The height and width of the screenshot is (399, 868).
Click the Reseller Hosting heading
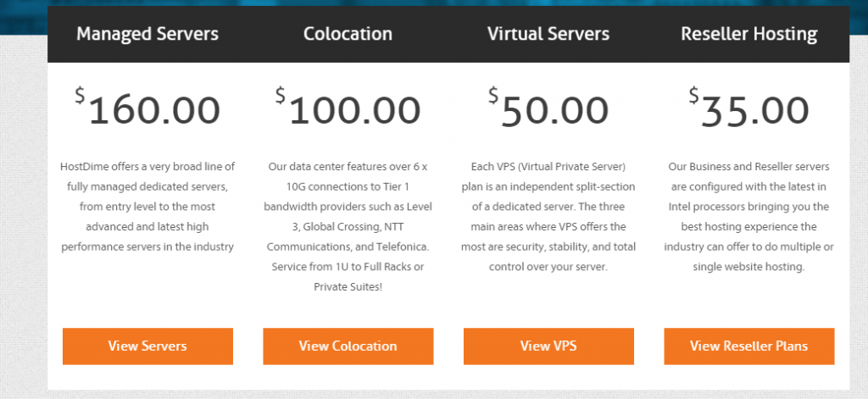click(x=748, y=35)
